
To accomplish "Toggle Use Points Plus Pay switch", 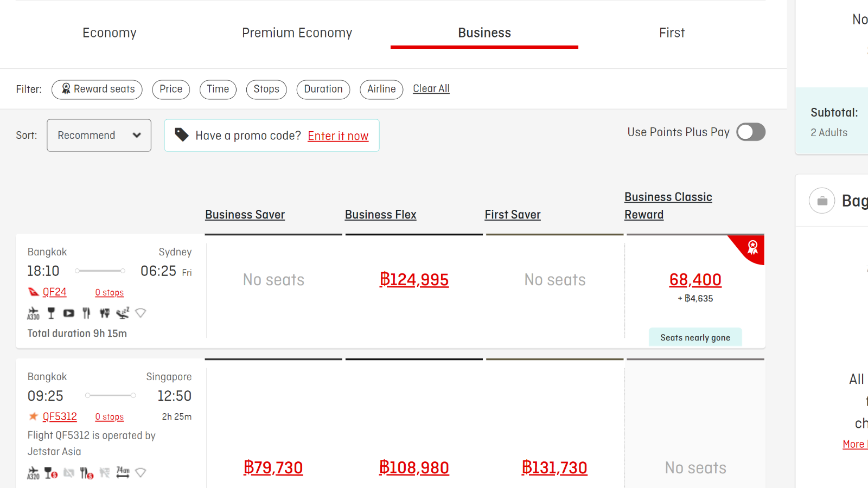I will coord(751,132).
